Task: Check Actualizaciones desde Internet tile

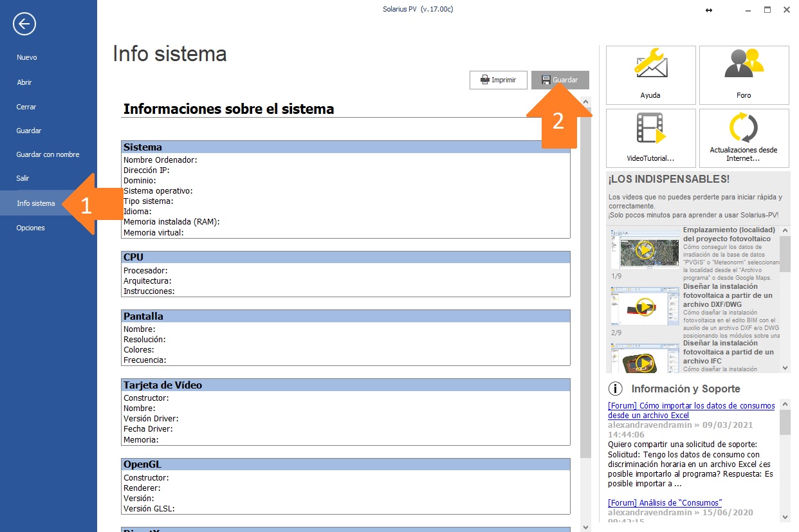Action: pos(744,138)
